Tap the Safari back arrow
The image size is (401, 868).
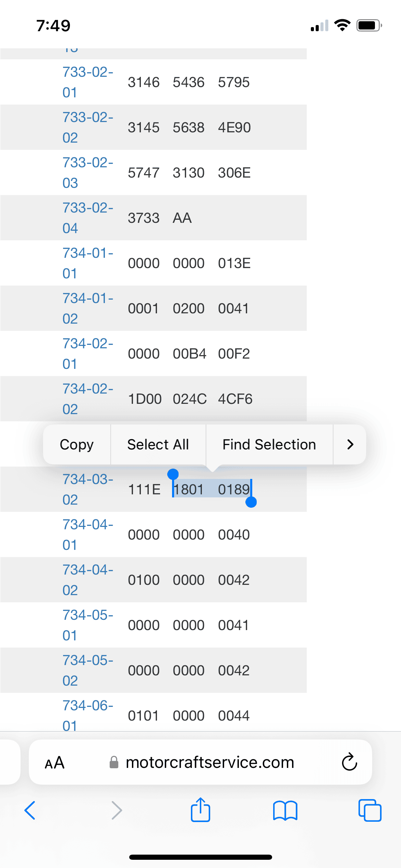pyautogui.click(x=30, y=810)
